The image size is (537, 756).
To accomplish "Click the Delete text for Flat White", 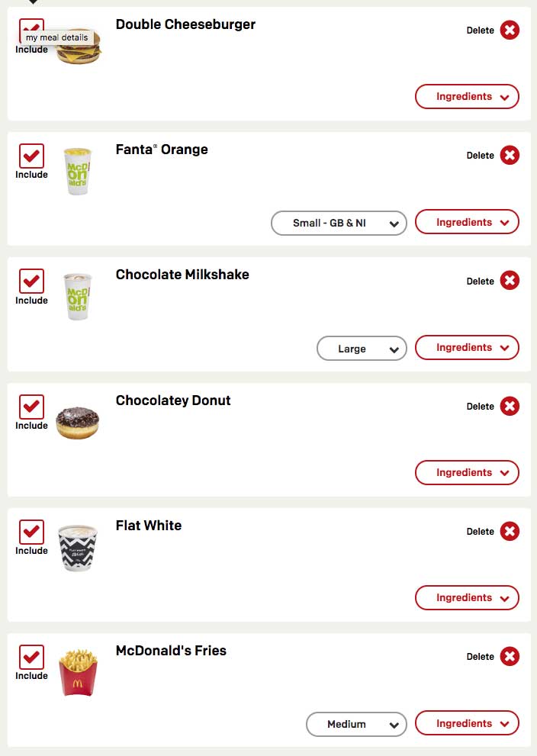I will click(x=481, y=532).
